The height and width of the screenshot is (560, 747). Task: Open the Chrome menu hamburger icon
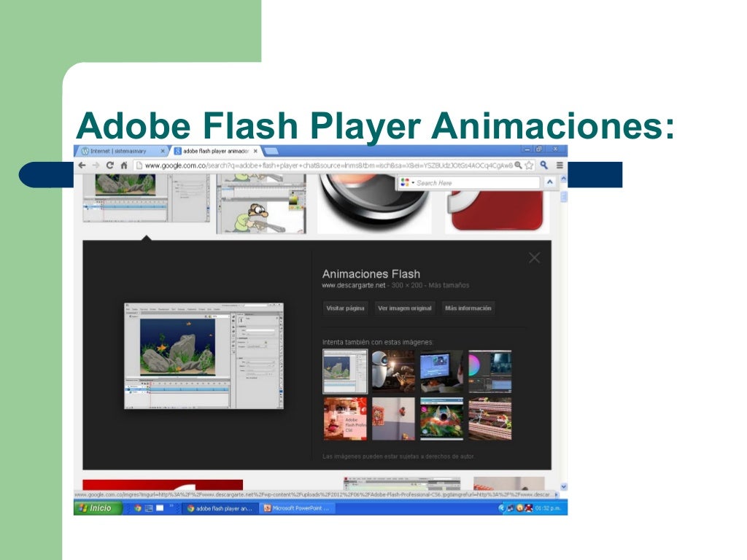(x=560, y=166)
